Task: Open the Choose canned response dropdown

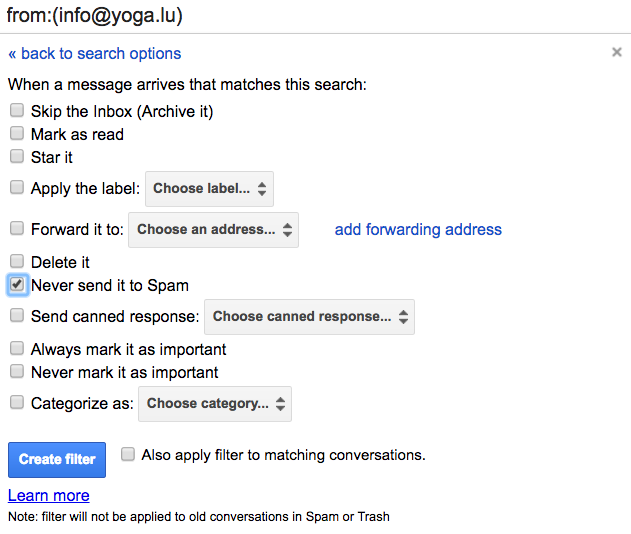Action: [309, 317]
